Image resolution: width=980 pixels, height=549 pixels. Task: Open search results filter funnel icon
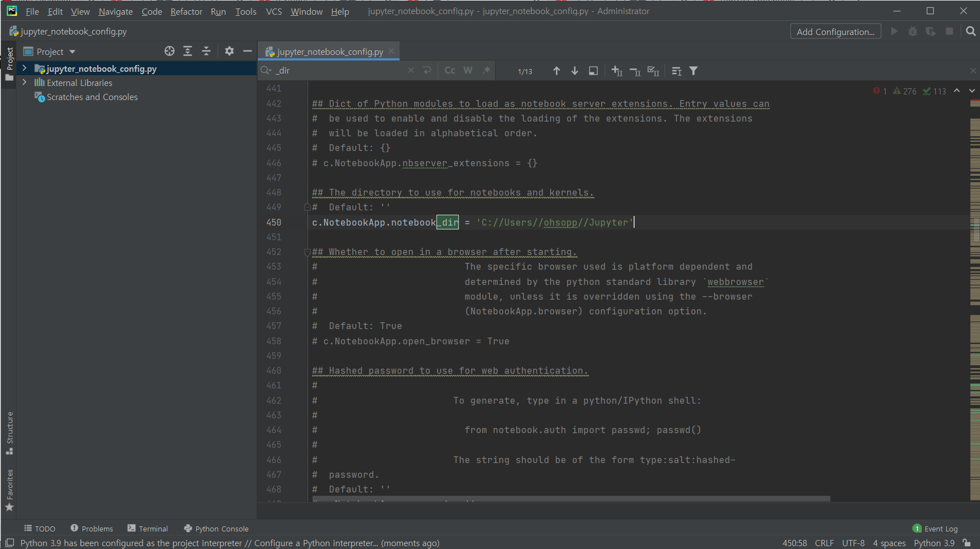point(693,71)
